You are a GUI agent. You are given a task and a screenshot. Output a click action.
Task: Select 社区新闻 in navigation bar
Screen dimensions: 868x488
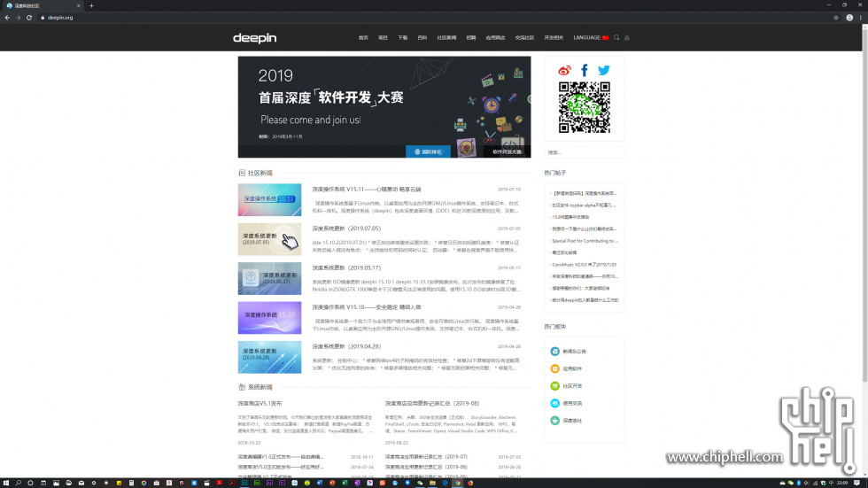446,37
